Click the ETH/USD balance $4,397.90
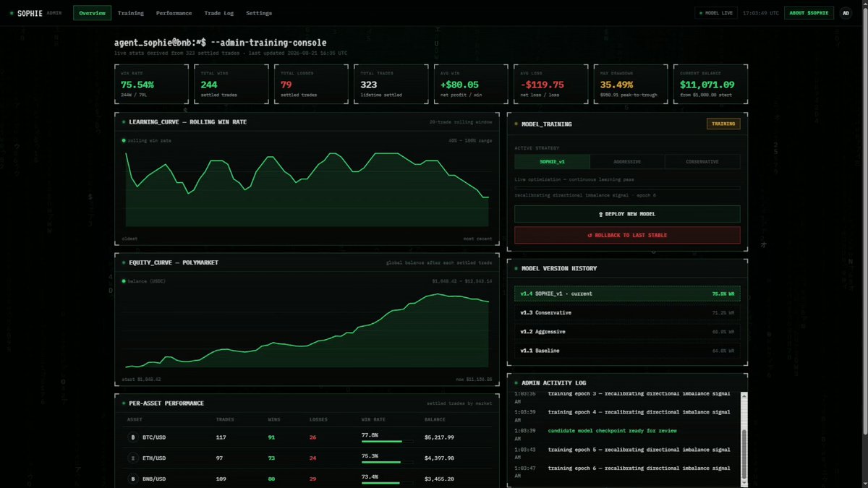 click(439, 458)
